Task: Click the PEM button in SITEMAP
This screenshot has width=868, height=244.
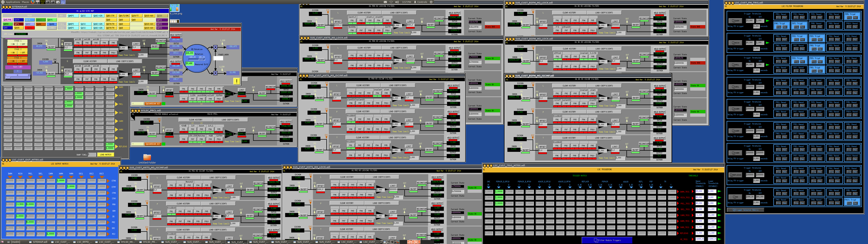Action: [7, 24]
